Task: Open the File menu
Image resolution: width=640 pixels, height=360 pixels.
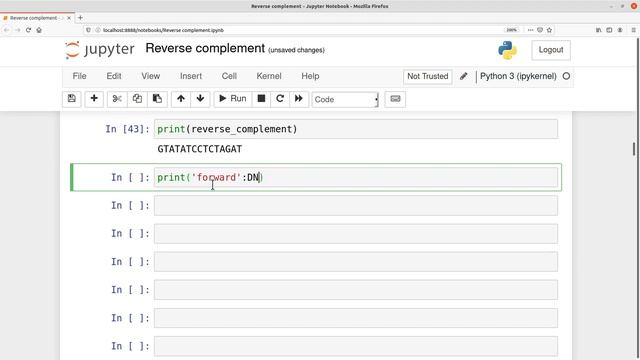Action: point(79,76)
